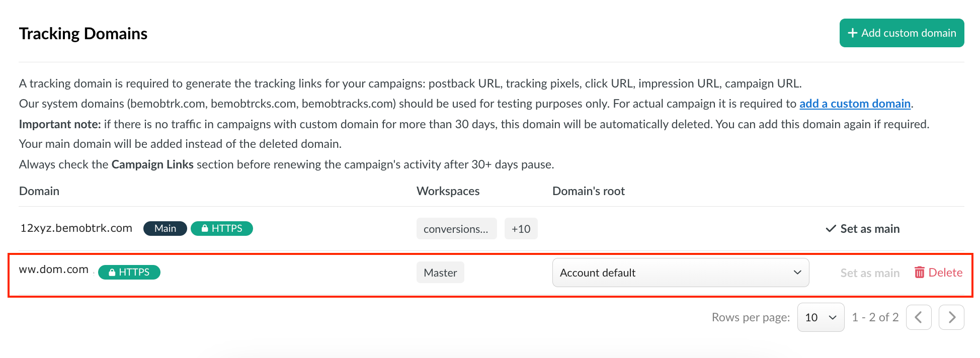Click the trash icon in ww.dom.com row

point(920,273)
